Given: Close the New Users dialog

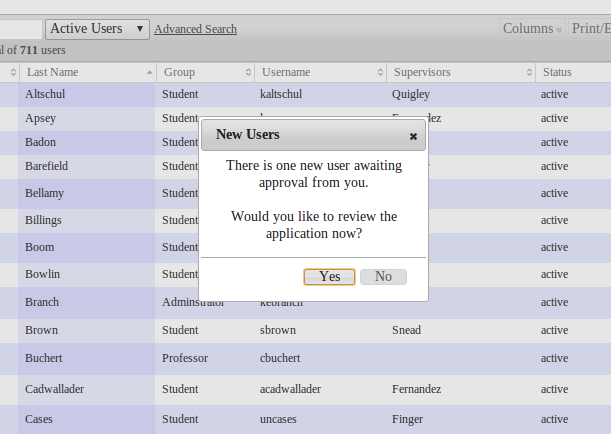Looking at the screenshot, I should tap(413, 136).
